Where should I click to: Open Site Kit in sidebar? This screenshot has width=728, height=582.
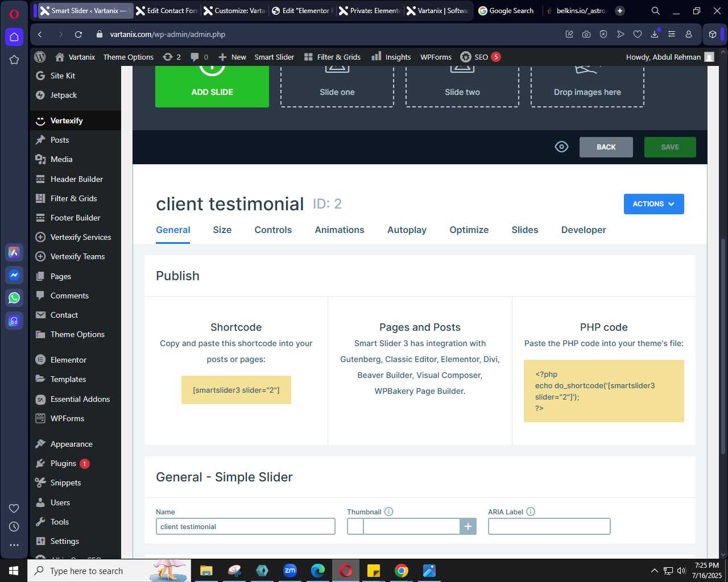click(x=75, y=76)
